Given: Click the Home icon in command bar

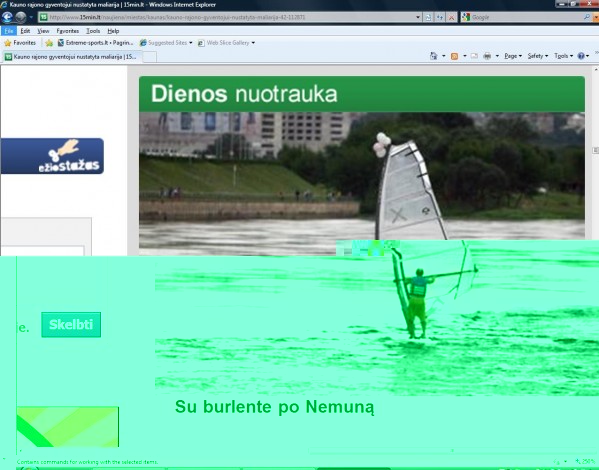Looking at the screenshot, I should [x=434, y=56].
